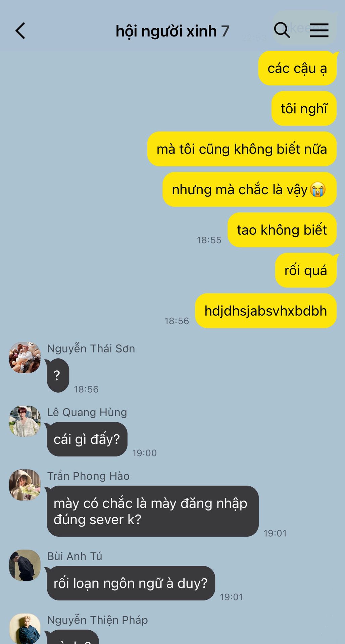Select the 'tao không biết' bubble
The width and height of the screenshot is (345, 644).
coord(282,230)
